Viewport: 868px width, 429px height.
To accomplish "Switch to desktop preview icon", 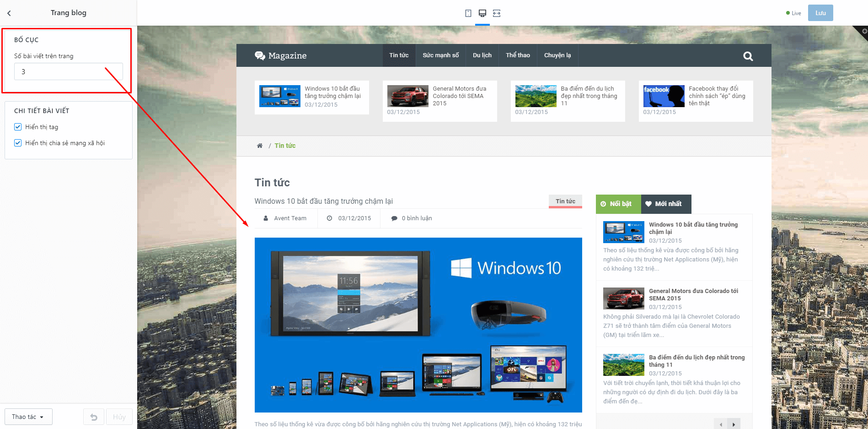I will click(482, 13).
